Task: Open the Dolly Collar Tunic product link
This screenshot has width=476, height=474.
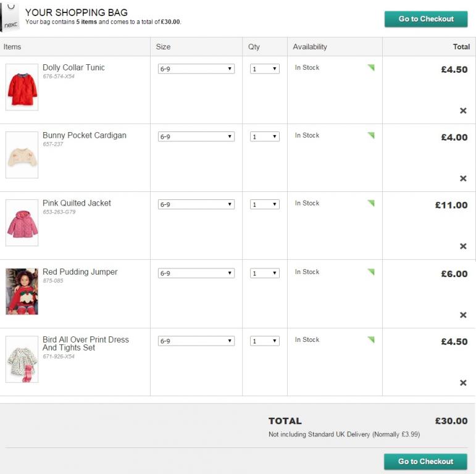Action: coord(73,68)
